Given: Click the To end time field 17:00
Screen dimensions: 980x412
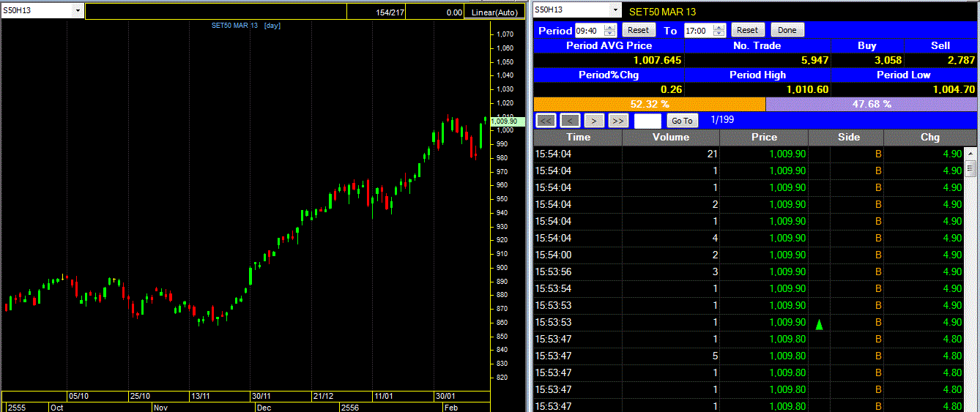Looking at the screenshot, I should click(697, 30).
